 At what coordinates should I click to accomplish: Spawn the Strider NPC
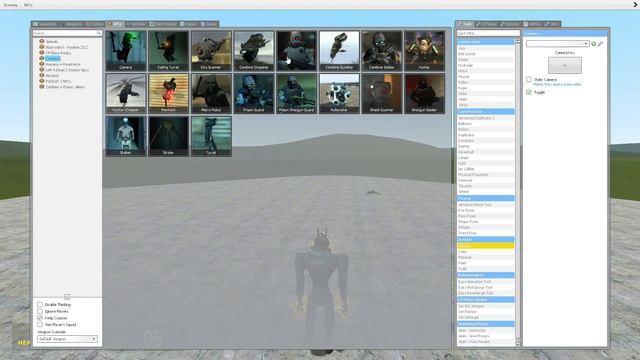(169, 136)
